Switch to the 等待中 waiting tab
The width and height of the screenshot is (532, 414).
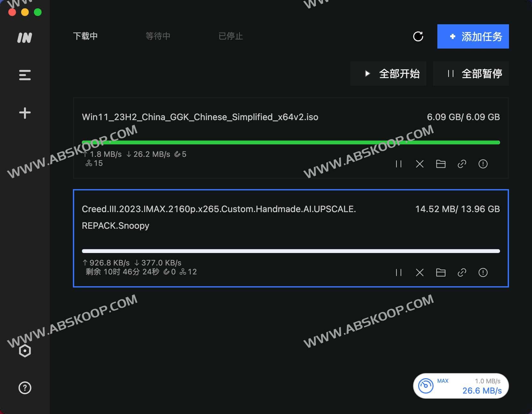[158, 36]
